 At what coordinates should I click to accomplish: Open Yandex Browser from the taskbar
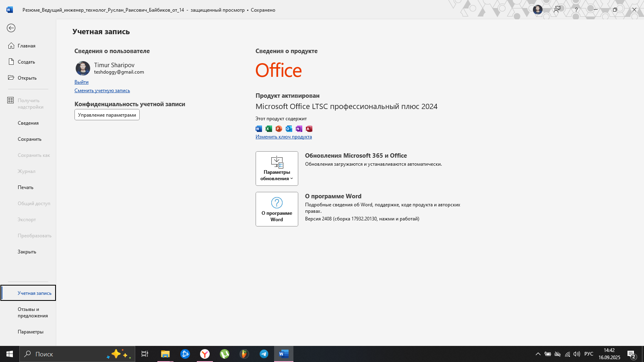tap(205, 354)
